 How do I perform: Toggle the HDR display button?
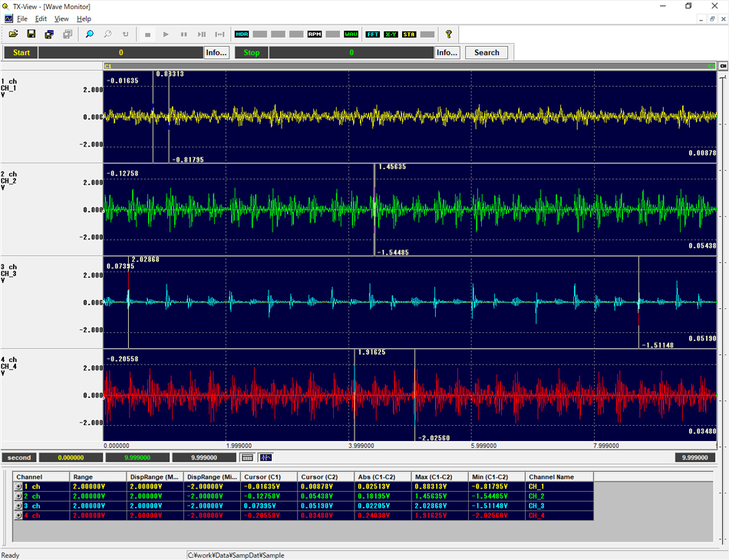(x=242, y=34)
